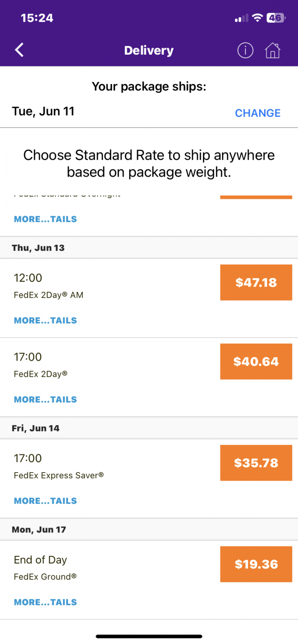
Task: Select the $47.18 FedEx 2Day AM rate
Action: click(x=256, y=282)
